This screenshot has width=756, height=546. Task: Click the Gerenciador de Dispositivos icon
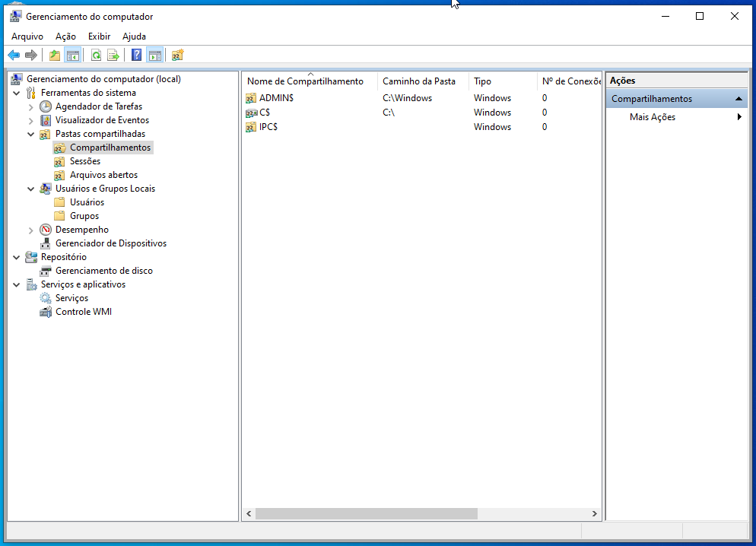[x=46, y=243]
